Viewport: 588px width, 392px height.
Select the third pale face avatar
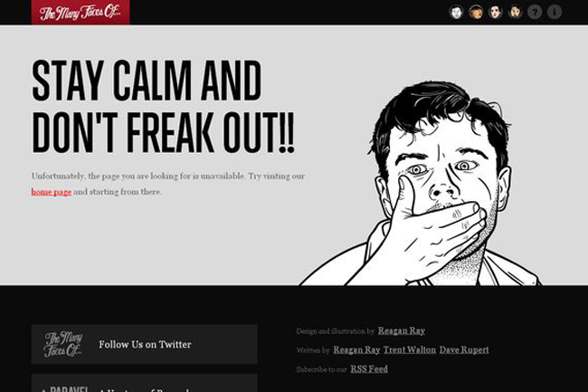tap(496, 12)
